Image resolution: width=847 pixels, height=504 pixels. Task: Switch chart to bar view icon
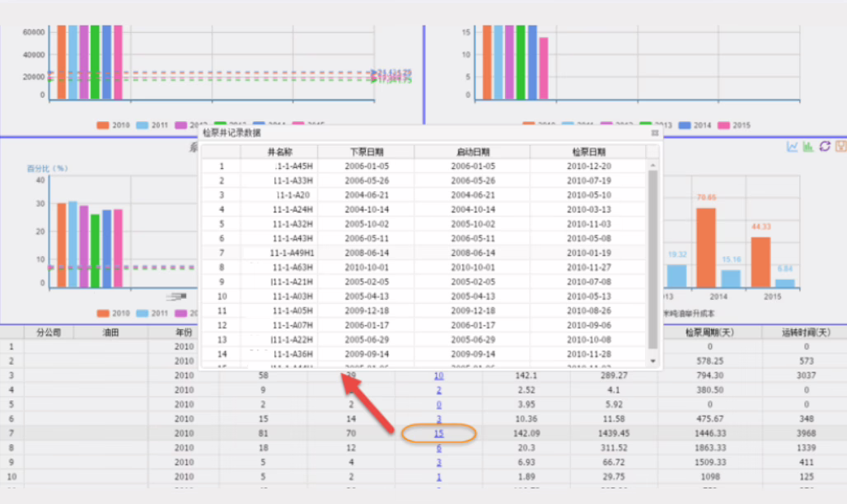tap(808, 146)
